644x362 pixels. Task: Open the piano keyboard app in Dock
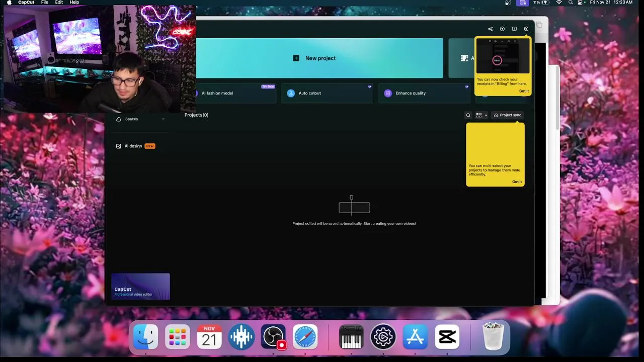(351, 337)
